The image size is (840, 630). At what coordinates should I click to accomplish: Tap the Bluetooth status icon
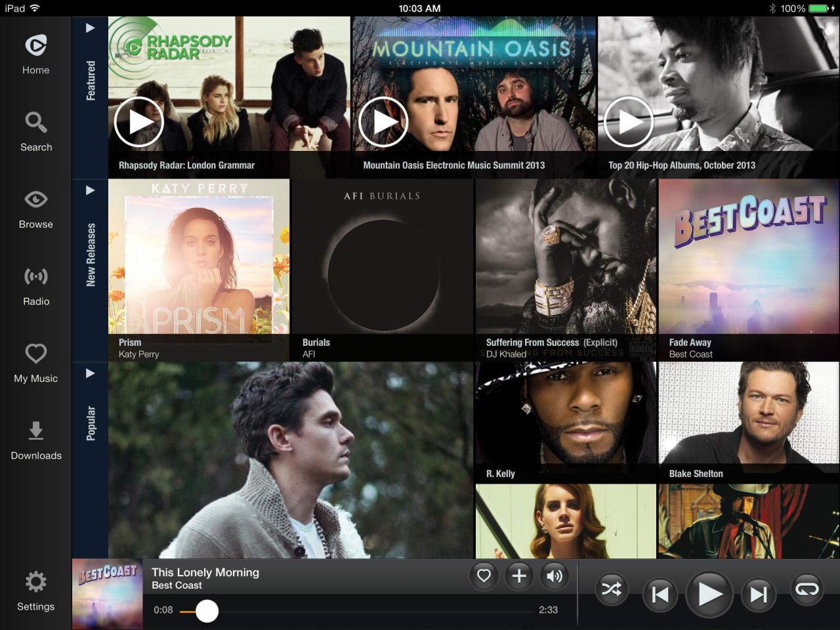772,9
